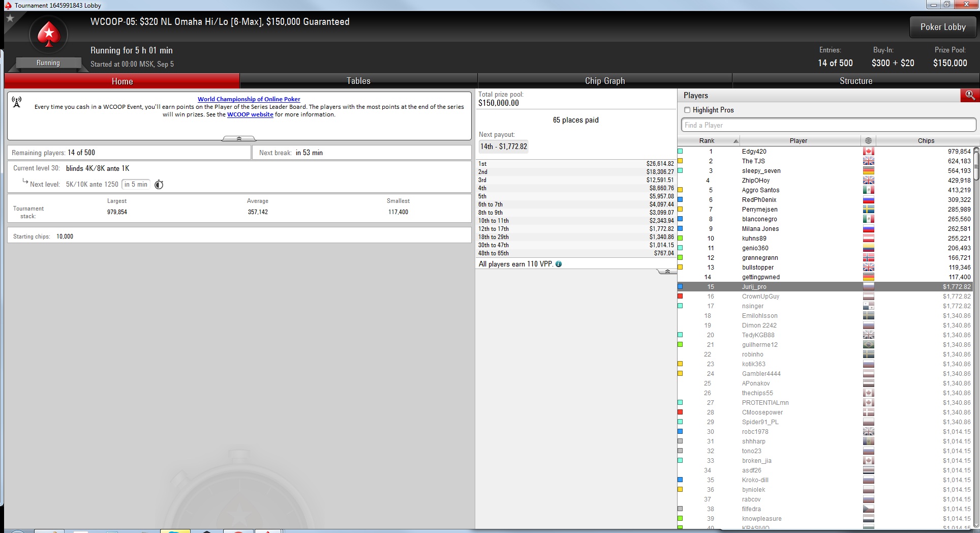Open the World Championship of Online Poker link
The image size is (980, 533).
click(249, 99)
